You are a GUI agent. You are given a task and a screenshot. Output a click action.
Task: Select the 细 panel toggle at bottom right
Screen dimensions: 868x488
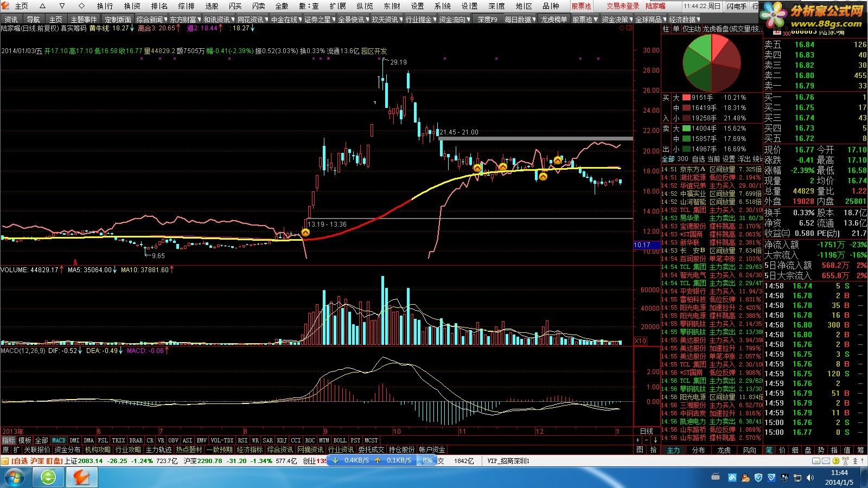[x=795, y=450]
